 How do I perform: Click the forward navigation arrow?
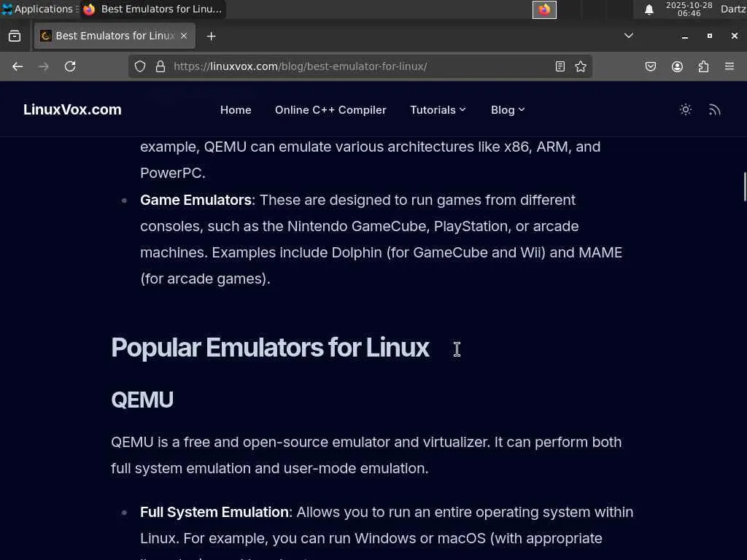click(44, 66)
